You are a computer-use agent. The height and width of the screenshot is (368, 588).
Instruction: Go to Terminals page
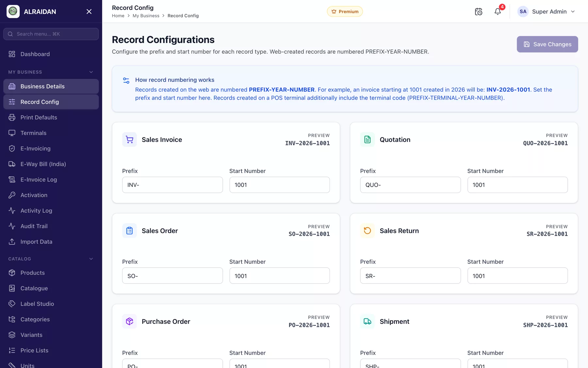[x=51, y=133]
